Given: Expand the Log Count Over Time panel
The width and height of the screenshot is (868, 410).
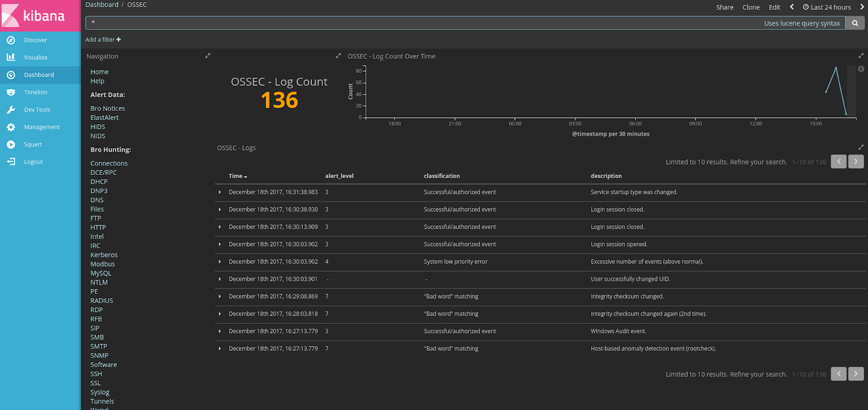Looking at the screenshot, I should coord(860,56).
